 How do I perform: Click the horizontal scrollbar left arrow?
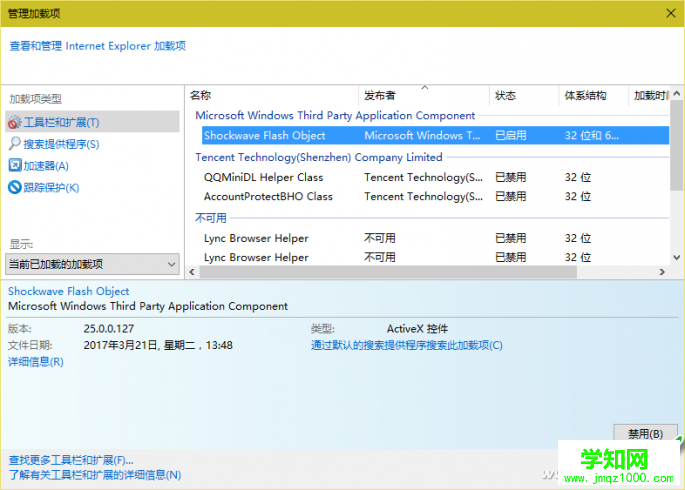point(192,272)
